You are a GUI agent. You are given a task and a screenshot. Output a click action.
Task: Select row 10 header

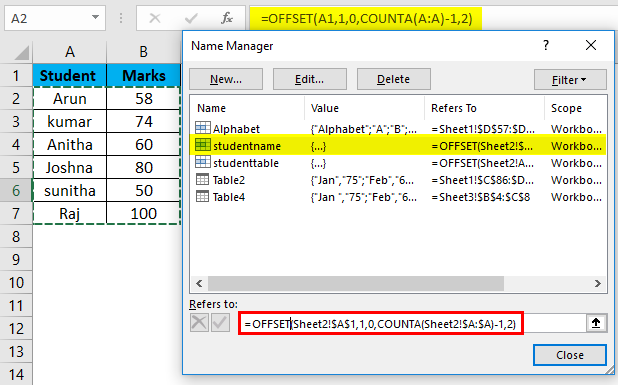pos(16,283)
